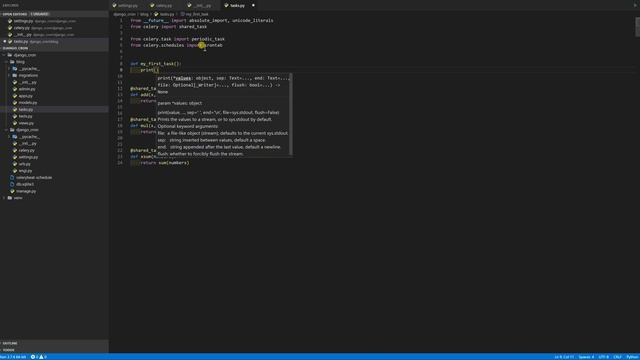640x360 pixels.
Task: Collapse the nested django_cron project folder
Action: pyautogui.click(x=27, y=130)
